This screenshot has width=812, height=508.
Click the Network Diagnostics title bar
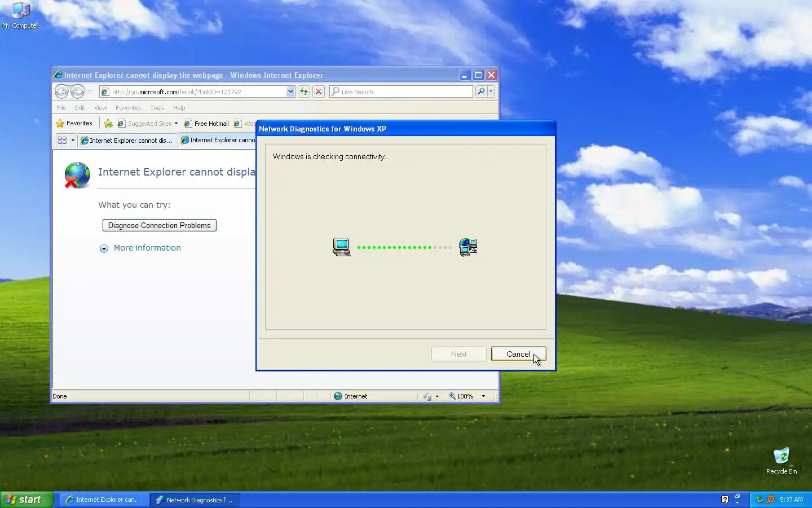[x=406, y=129]
